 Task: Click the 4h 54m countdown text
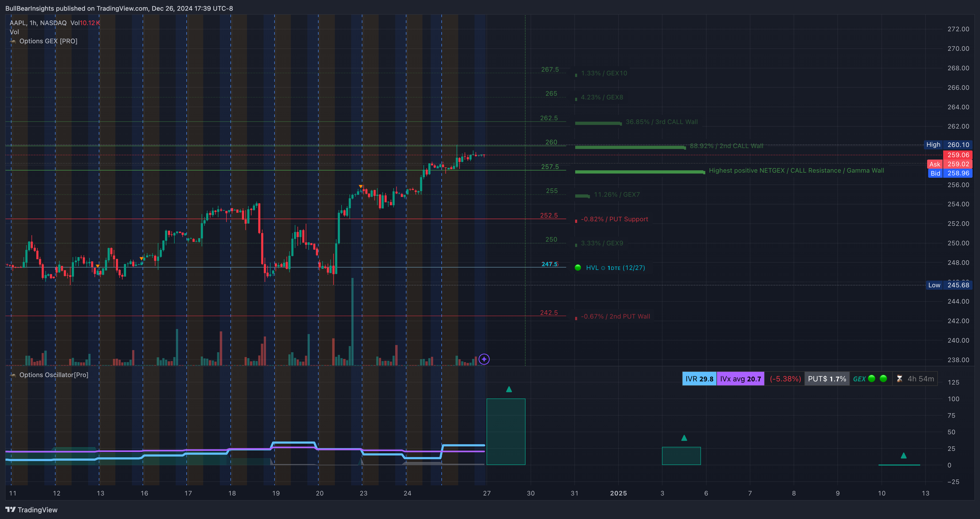[x=921, y=379]
